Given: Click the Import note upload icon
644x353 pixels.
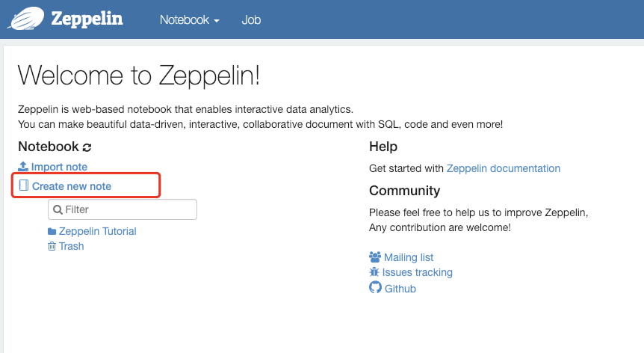Looking at the screenshot, I should click(23, 167).
